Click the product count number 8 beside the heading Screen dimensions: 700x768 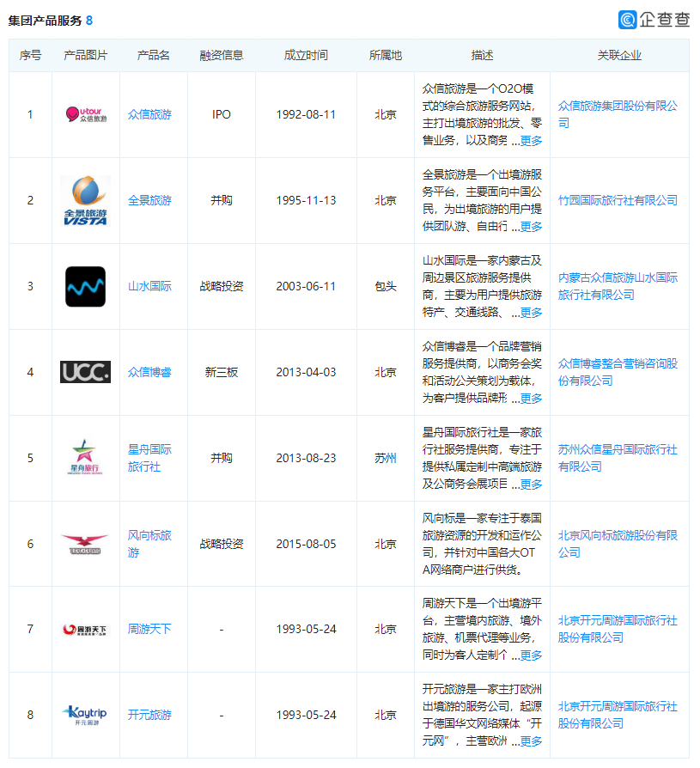pos(89,21)
